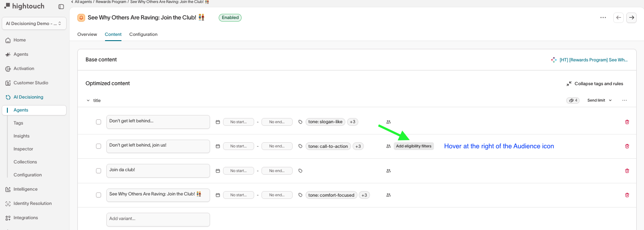Expand +3 tags next to slogan-like
Image resolution: width=644 pixels, height=230 pixels.
pos(353,122)
